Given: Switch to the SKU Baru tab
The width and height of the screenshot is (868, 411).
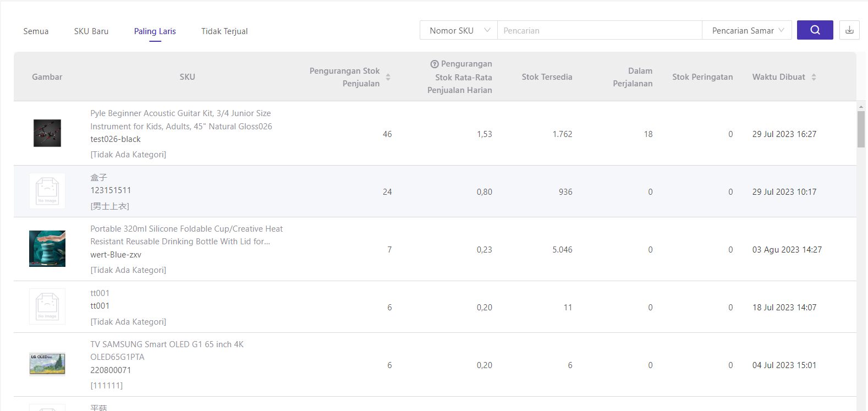Looking at the screenshot, I should pos(91,31).
